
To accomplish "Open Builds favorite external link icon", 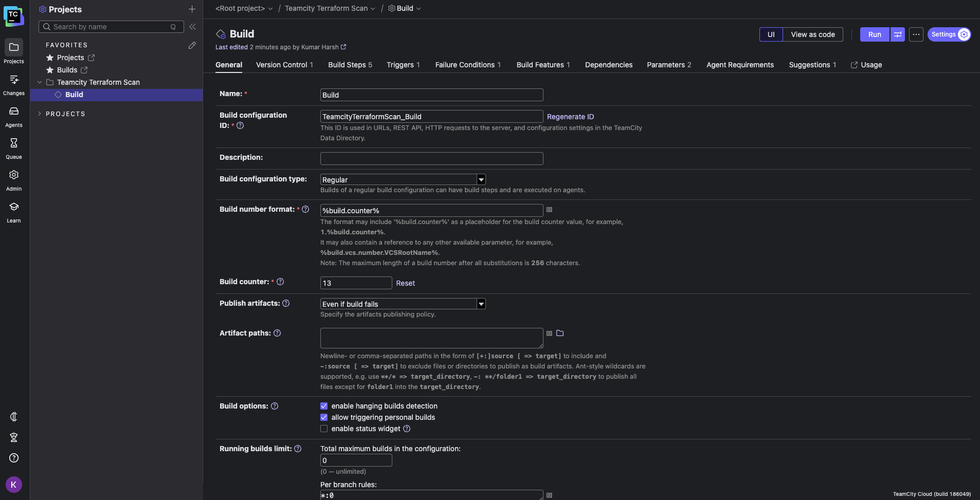I will pyautogui.click(x=84, y=70).
